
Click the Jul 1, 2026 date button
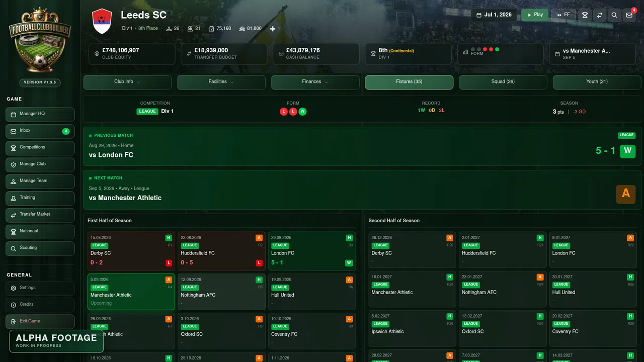(495, 15)
